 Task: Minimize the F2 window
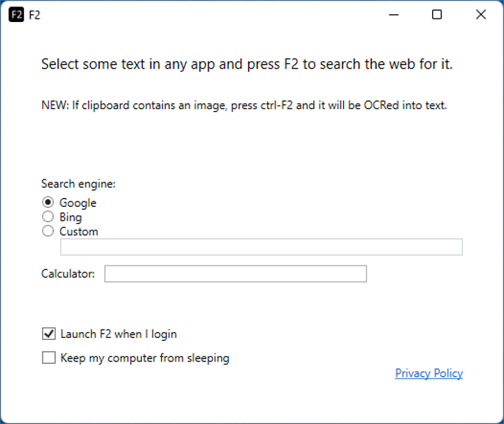pos(393,15)
